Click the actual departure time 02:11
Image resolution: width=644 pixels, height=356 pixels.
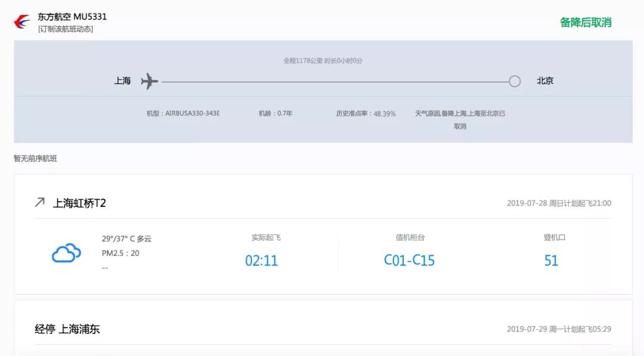pyautogui.click(x=261, y=261)
